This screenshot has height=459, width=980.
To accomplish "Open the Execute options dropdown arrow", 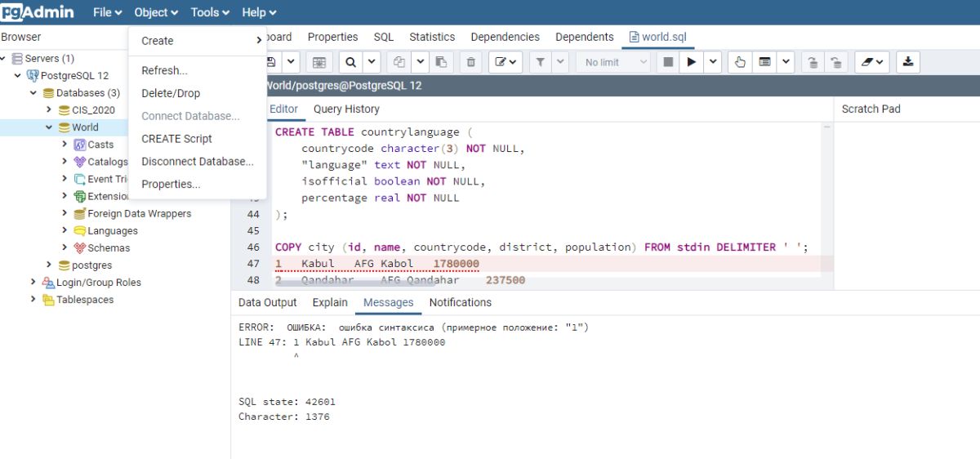I will coord(713,62).
